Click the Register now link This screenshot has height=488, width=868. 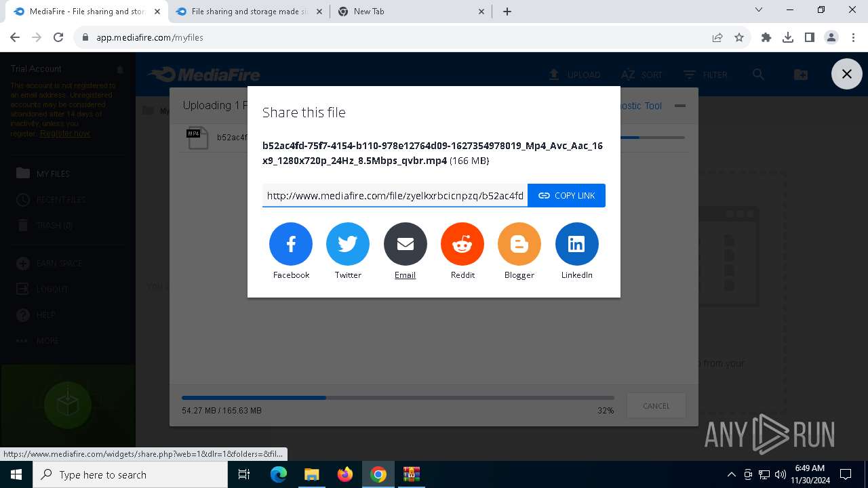coord(65,134)
